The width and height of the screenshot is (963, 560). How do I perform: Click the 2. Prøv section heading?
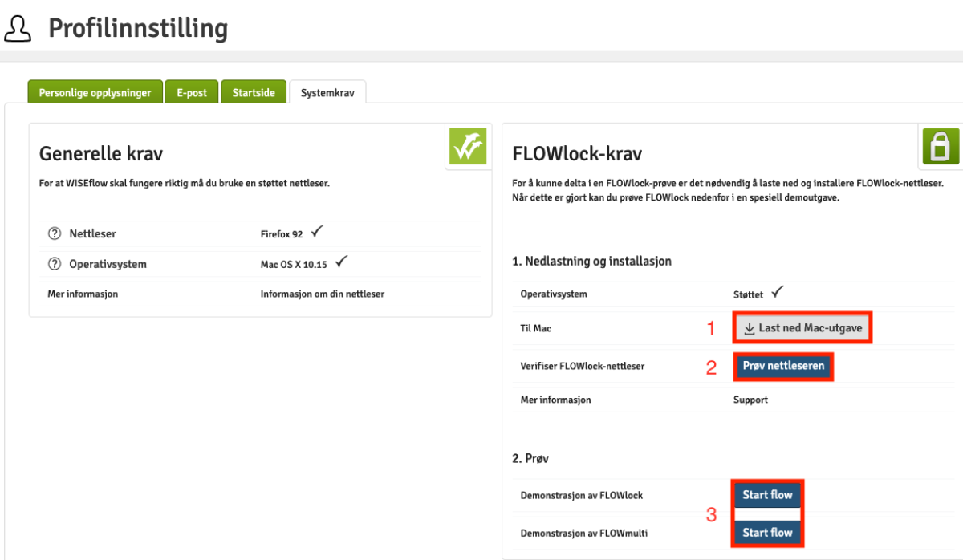pos(530,458)
